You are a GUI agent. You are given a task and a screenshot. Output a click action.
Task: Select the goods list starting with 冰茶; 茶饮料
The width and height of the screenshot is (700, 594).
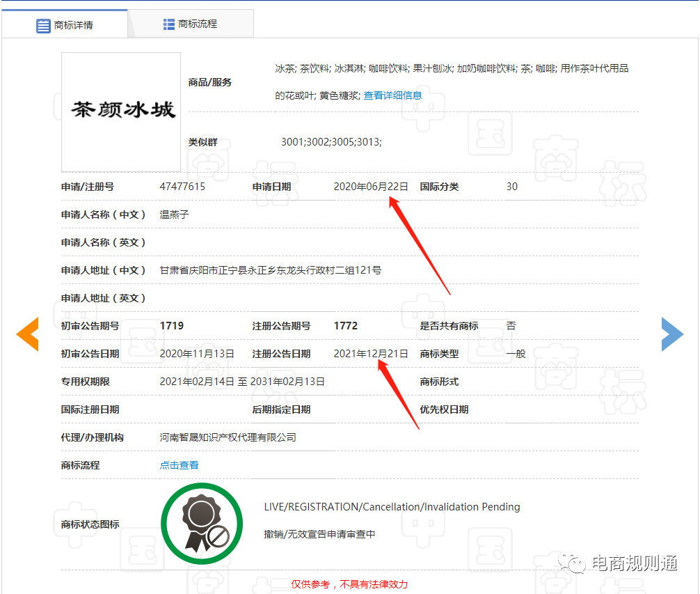(x=452, y=81)
